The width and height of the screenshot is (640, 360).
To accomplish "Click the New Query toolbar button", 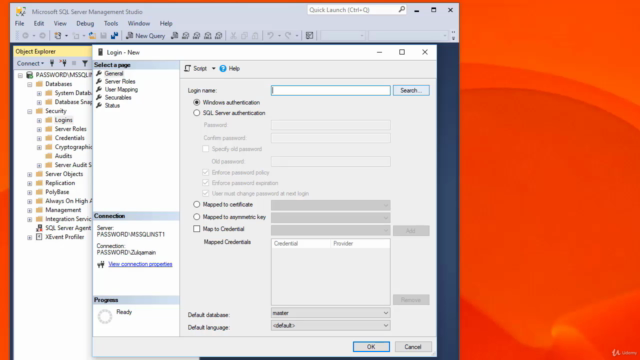I will click(x=145, y=36).
